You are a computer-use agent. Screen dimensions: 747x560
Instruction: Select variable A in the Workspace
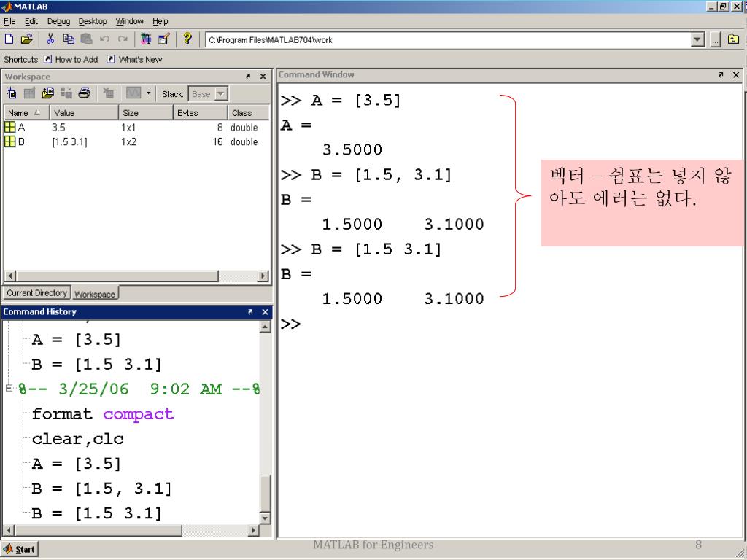pyautogui.click(x=136, y=128)
